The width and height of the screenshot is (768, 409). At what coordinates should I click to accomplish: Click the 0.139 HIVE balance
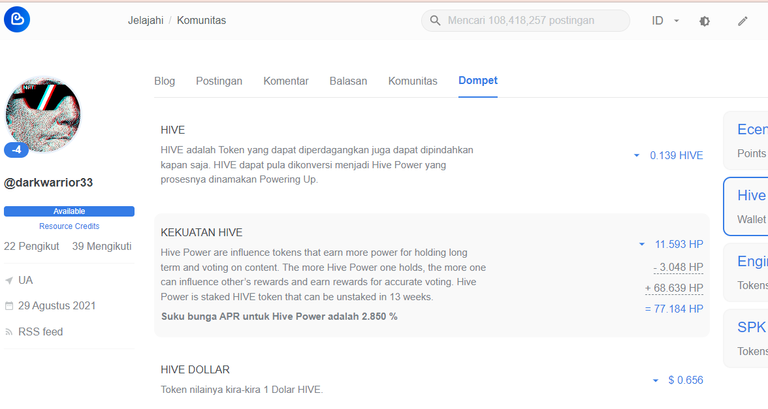click(676, 155)
